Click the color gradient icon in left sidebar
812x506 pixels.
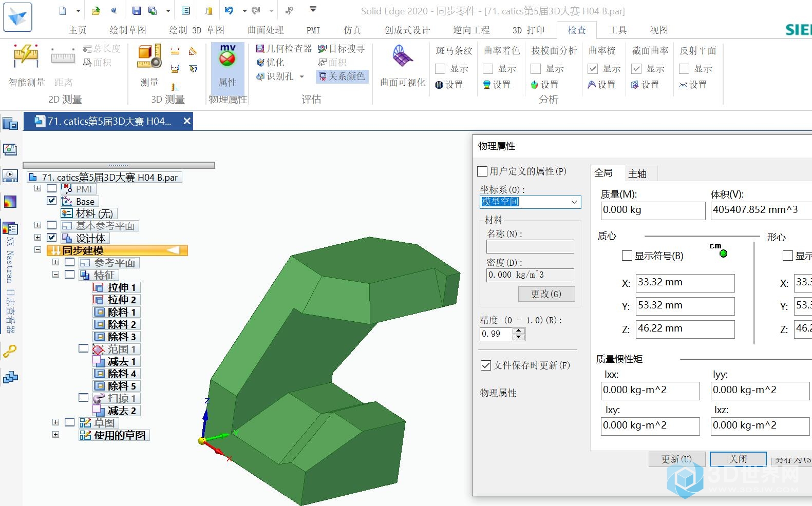10,202
